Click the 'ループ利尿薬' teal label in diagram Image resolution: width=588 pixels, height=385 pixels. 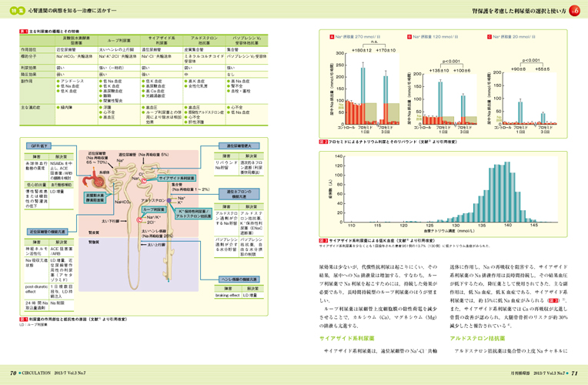pyautogui.click(x=154, y=209)
